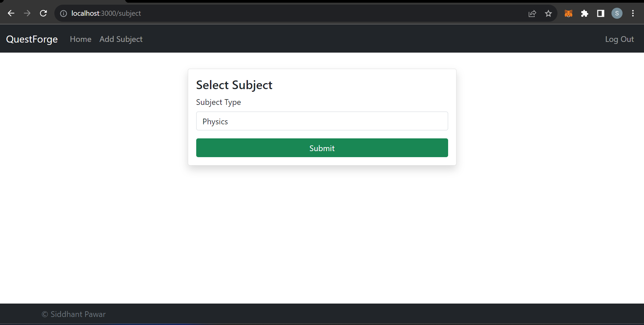Click the Select Subject heading
The height and width of the screenshot is (325, 644).
click(x=234, y=85)
